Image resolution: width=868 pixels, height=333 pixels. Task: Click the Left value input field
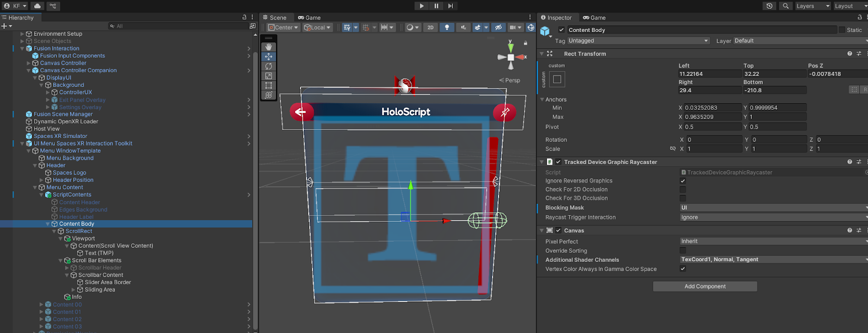coord(709,74)
